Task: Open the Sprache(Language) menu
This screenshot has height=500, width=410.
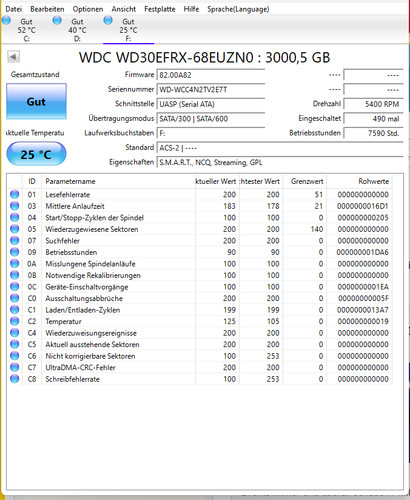Action: click(238, 9)
